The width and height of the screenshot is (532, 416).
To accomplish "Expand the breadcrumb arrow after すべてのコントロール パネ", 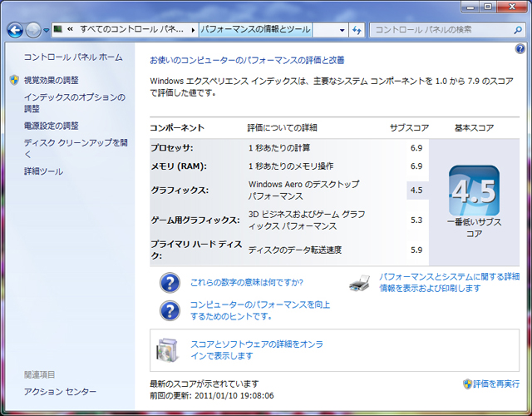I will click(193, 30).
